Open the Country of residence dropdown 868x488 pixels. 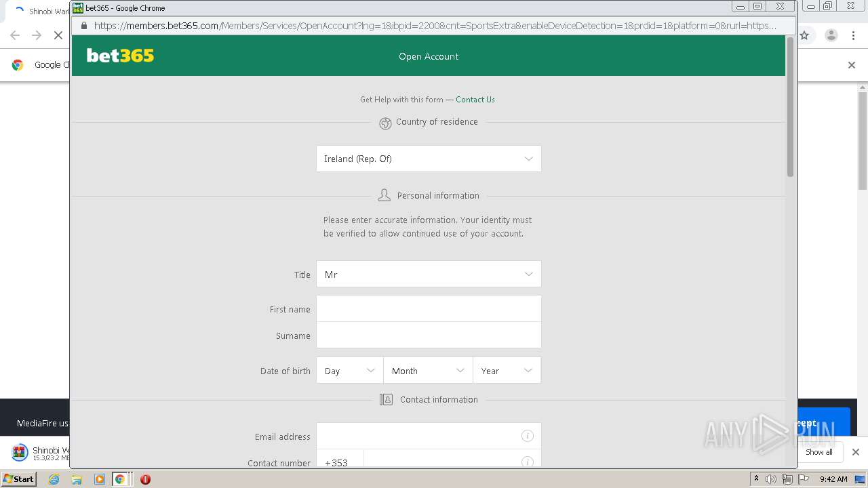[429, 159]
